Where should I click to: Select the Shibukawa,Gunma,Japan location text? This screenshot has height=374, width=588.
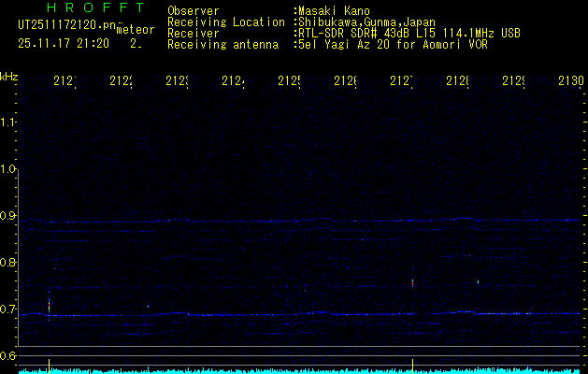click(x=366, y=22)
